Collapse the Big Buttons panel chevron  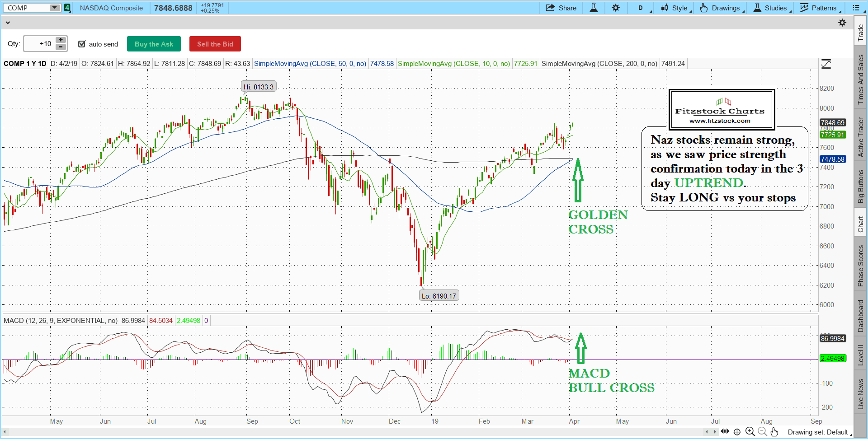(x=8, y=23)
